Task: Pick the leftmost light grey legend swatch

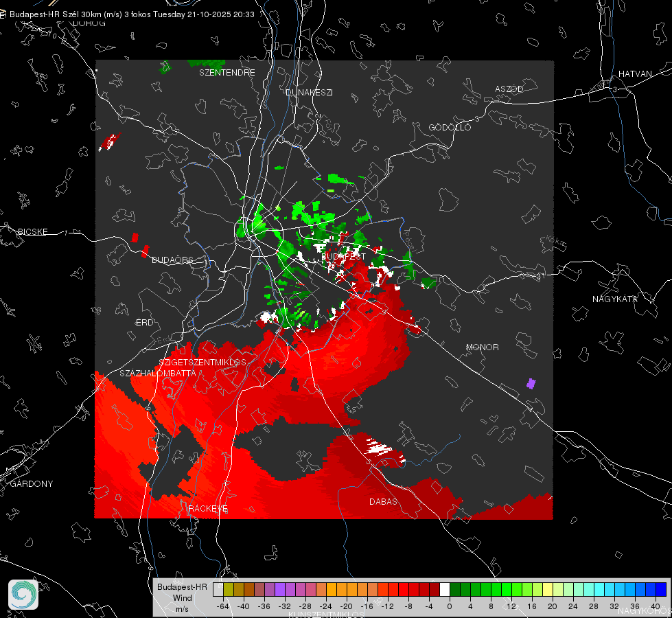Action: pos(218,590)
